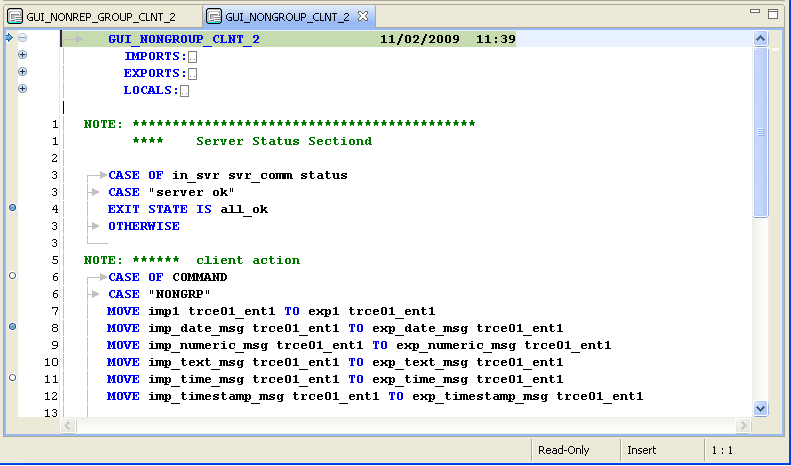Select the MOVE imp1 trce01_ent1 statement
This screenshot has height=466, width=791.
pyautogui.click(x=271, y=312)
